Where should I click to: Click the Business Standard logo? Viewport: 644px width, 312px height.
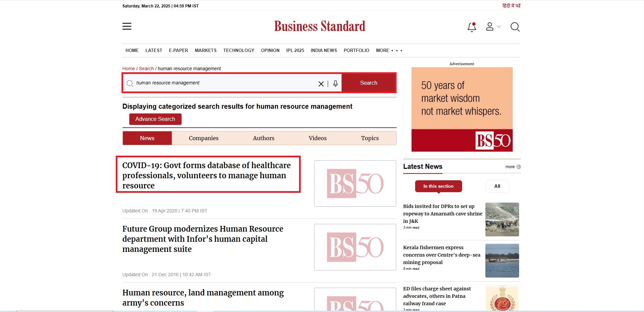(320, 26)
